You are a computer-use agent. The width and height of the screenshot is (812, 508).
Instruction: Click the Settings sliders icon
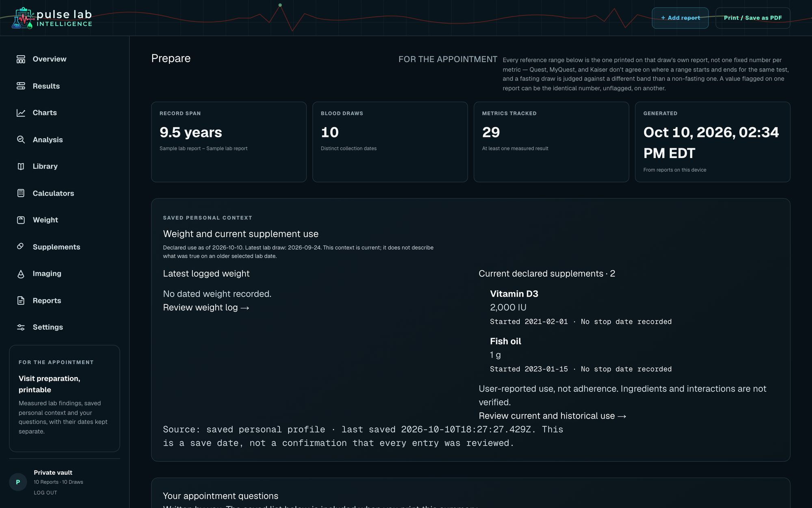coord(21,328)
